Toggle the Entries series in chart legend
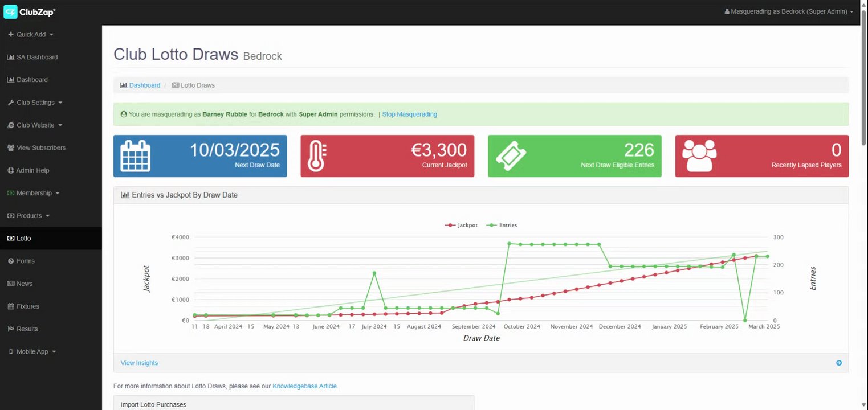This screenshot has height=410, width=868. (502, 225)
